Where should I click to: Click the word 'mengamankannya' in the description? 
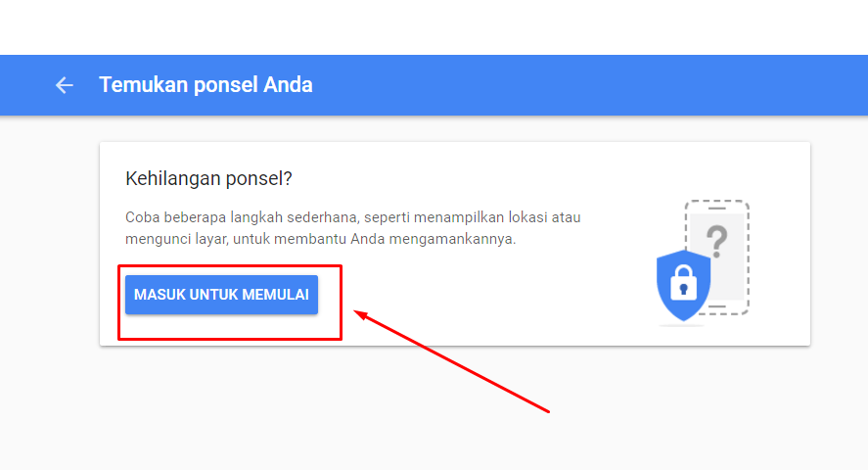451,239
